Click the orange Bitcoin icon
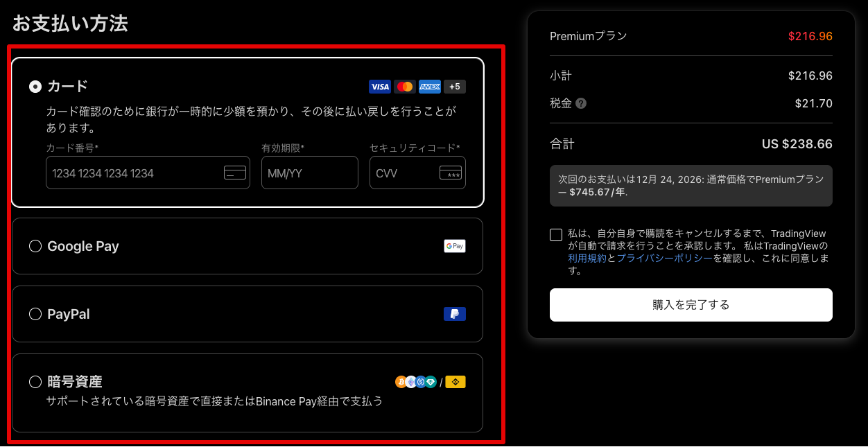Image resolution: width=868 pixels, height=447 pixels. point(401,382)
